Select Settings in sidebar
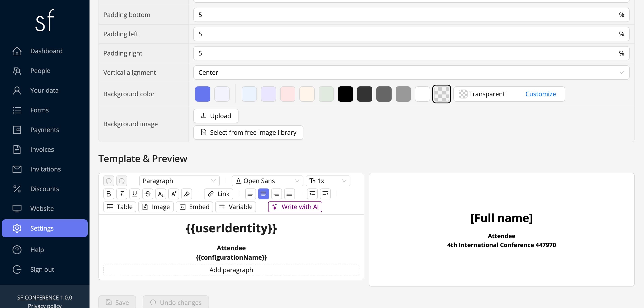Viewport: 644px width, 308px height. pyautogui.click(x=45, y=228)
